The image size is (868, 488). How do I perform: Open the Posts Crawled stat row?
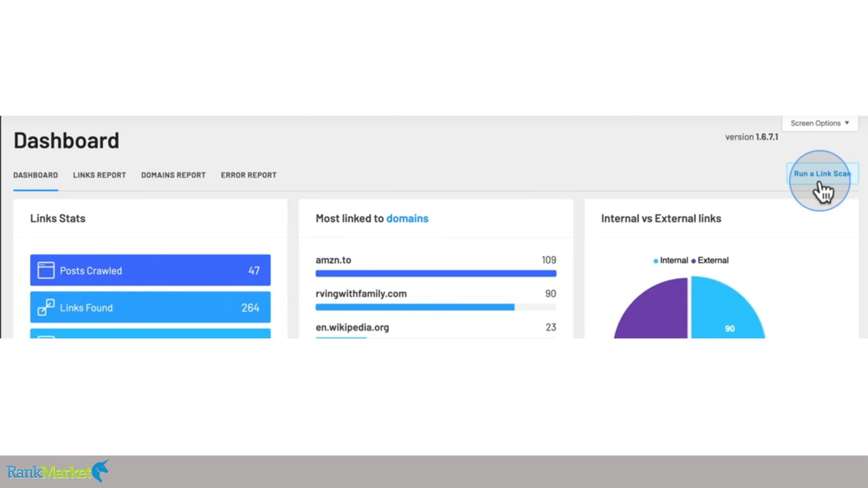point(151,270)
